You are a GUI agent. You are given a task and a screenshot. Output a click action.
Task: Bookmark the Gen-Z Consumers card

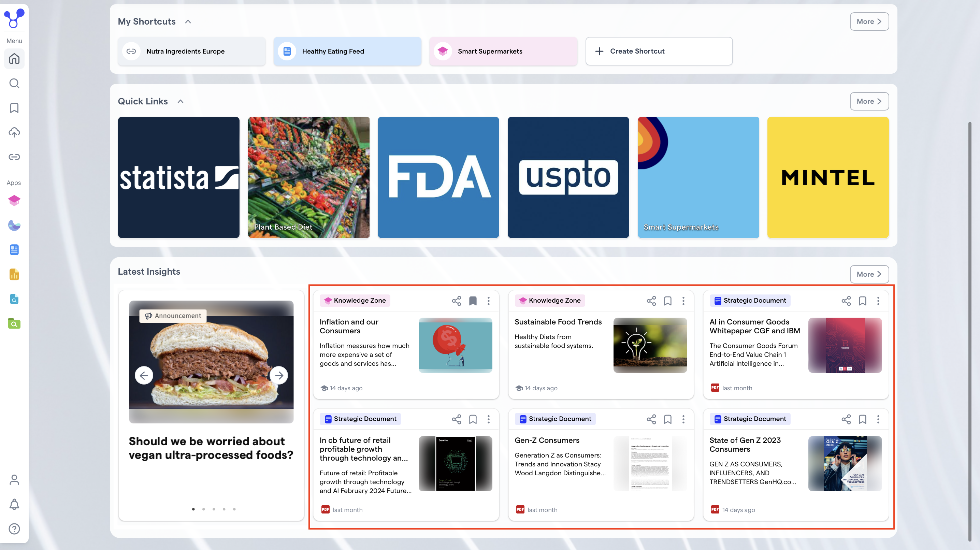[667, 419]
